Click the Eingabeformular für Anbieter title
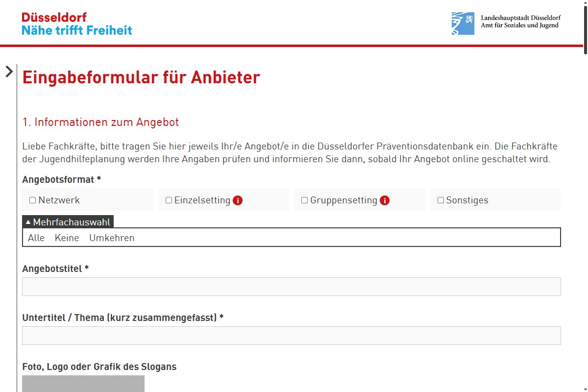This screenshot has width=588, height=392. 141,77
